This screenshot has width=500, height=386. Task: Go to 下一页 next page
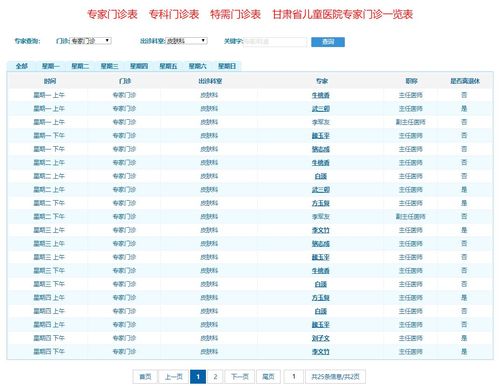pos(240,377)
